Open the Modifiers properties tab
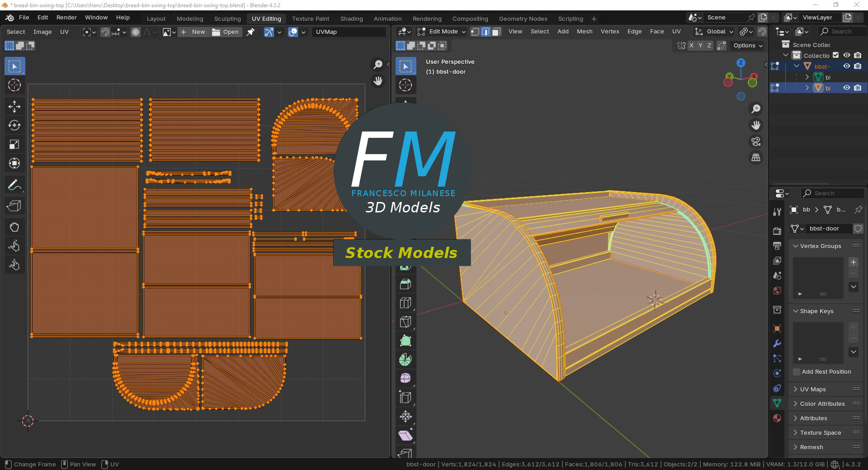Screen dimensions: 868x470 [x=777, y=343]
